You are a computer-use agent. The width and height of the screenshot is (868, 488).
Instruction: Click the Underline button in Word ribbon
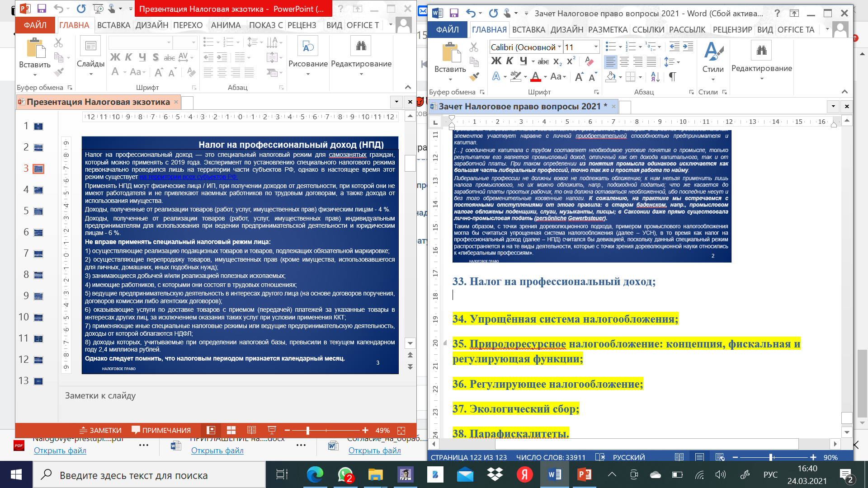tap(524, 61)
